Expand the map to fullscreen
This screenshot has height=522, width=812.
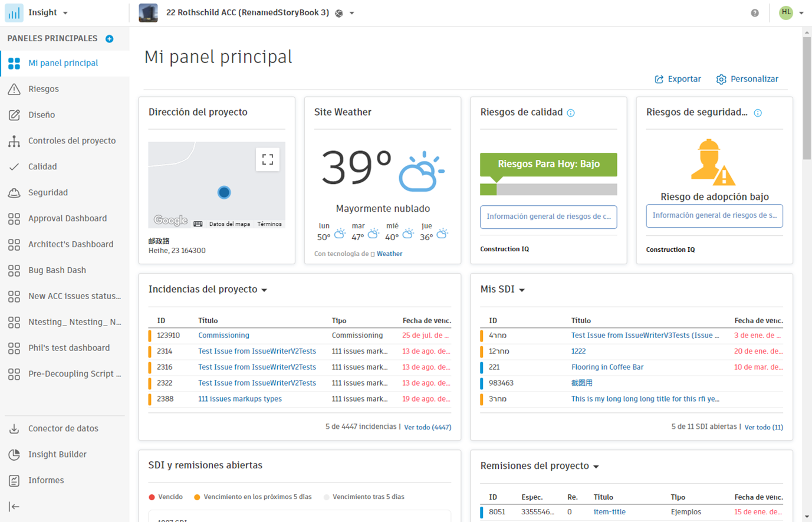tap(267, 159)
